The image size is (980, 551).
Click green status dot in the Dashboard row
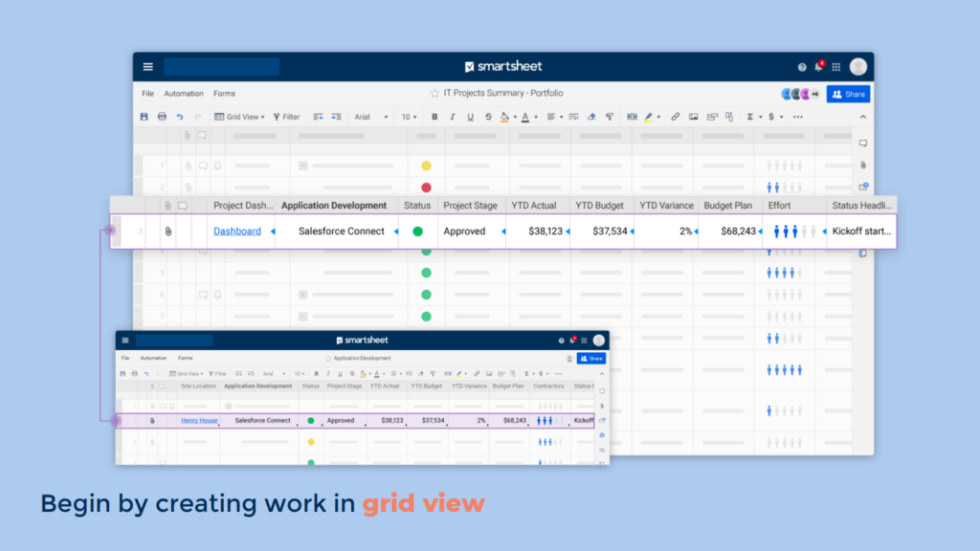pos(418,231)
